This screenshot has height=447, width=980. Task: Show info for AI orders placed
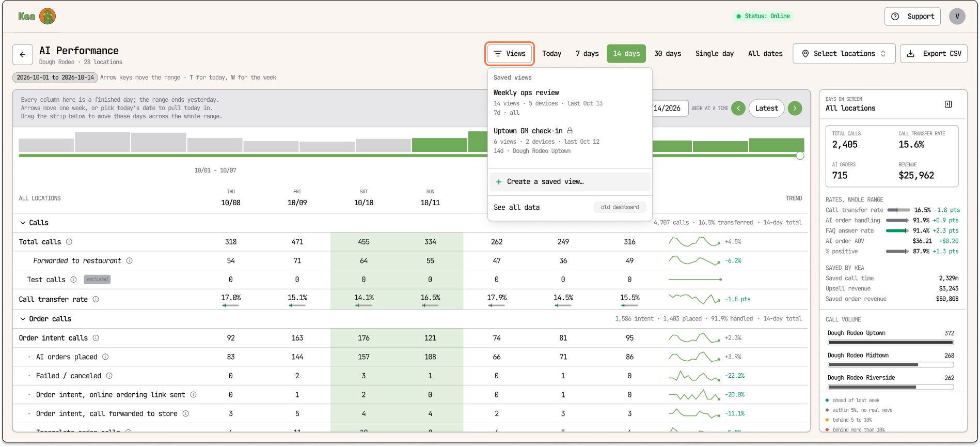tap(105, 357)
